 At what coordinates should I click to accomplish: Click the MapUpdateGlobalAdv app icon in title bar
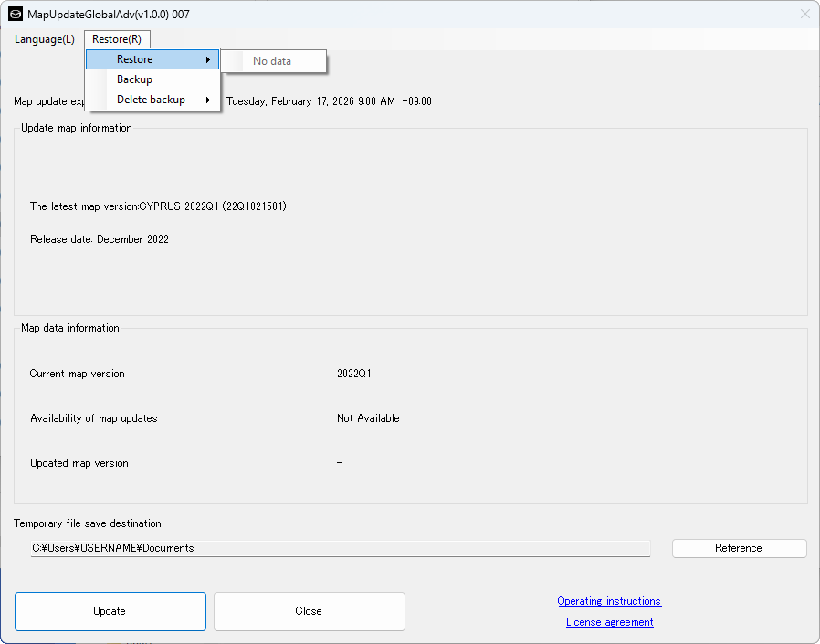click(x=16, y=14)
